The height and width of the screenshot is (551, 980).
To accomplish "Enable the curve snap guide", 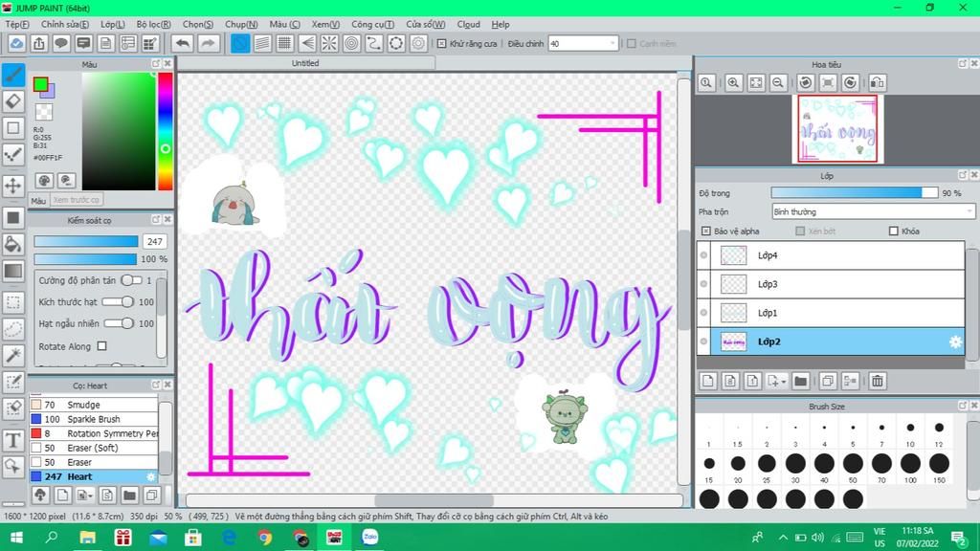I will pyautogui.click(x=374, y=43).
